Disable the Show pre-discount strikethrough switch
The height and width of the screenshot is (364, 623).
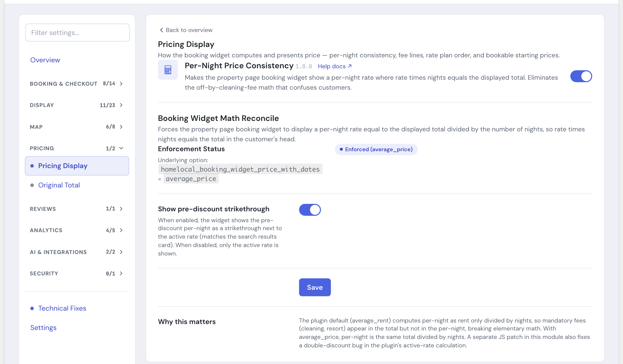pyautogui.click(x=310, y=210)
